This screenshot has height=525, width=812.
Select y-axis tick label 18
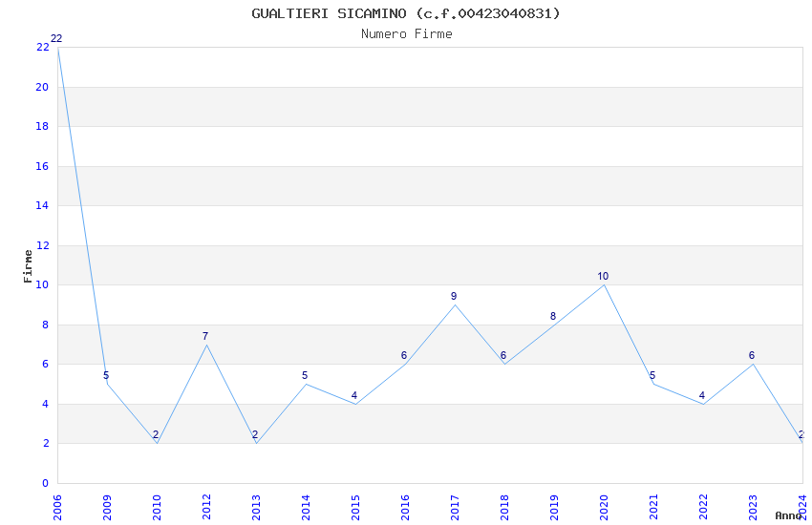[42, 126]
